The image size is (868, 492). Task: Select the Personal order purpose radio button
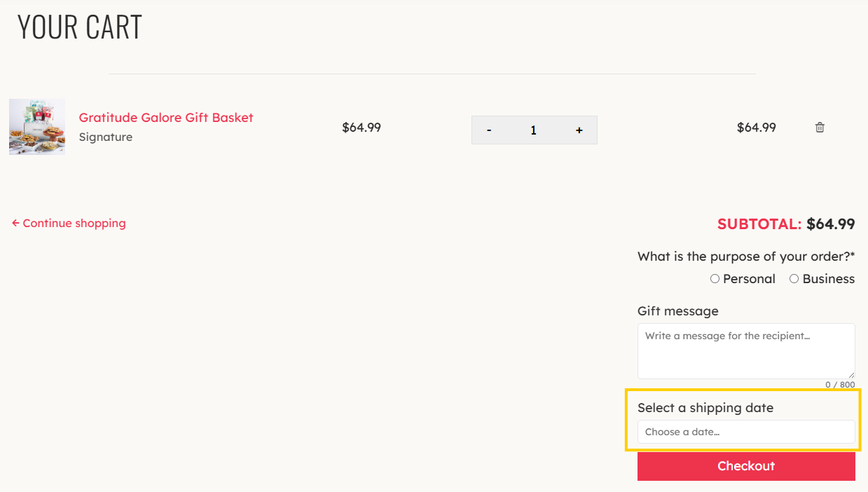pos(715,279)
